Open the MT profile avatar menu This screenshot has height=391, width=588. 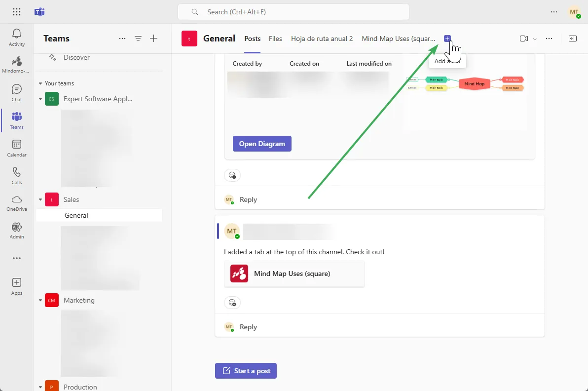click(x=574, y=12)
